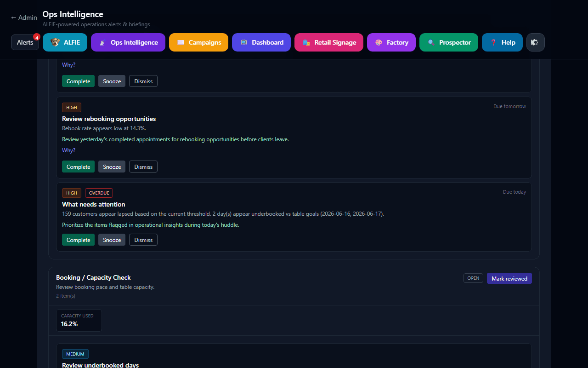Click the "Ops Intelligence" page heading
This screenshot has height=368, width=588.
pyautogui.click(x=73, y=14)
